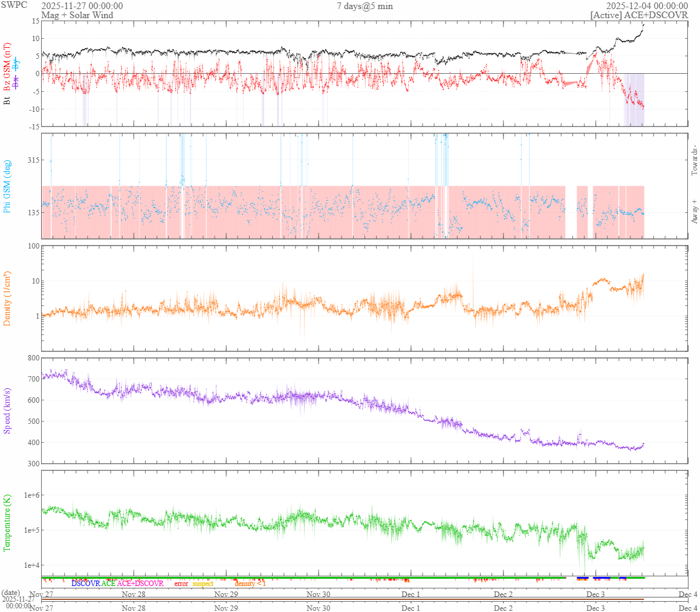Click the green ACE legend entry
Viewport: 700px width, 612px height.
tap(108, 584)
